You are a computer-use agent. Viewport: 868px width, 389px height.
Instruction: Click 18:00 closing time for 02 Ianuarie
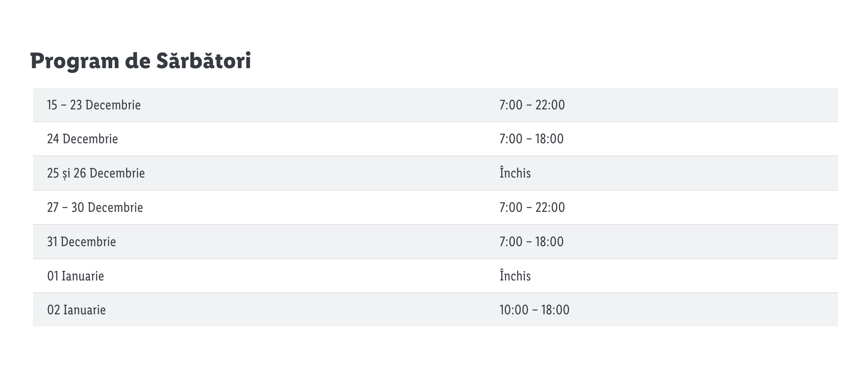tap(555, 310)
